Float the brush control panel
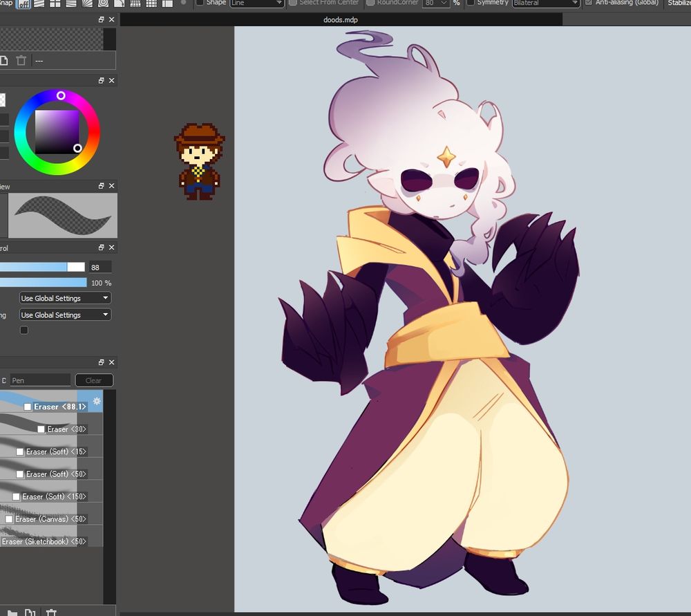691x616 pixels. [x=102, y=248]
